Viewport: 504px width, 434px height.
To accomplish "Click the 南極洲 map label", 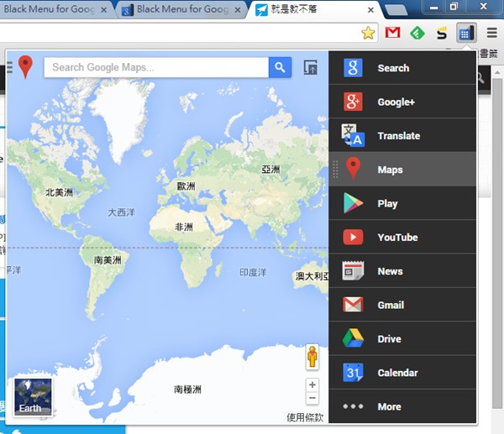I will 187,390.
